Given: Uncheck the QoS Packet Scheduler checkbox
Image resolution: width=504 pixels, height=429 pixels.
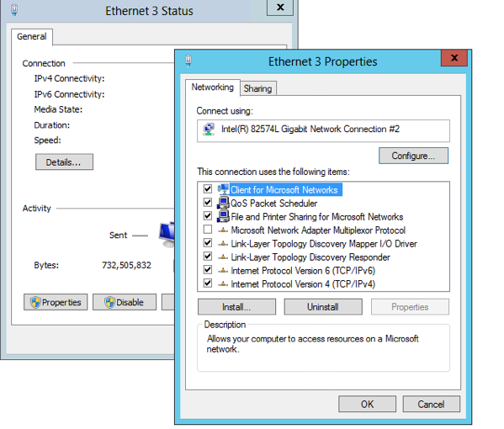Looking at the screenshot, I should pos(208,203).
